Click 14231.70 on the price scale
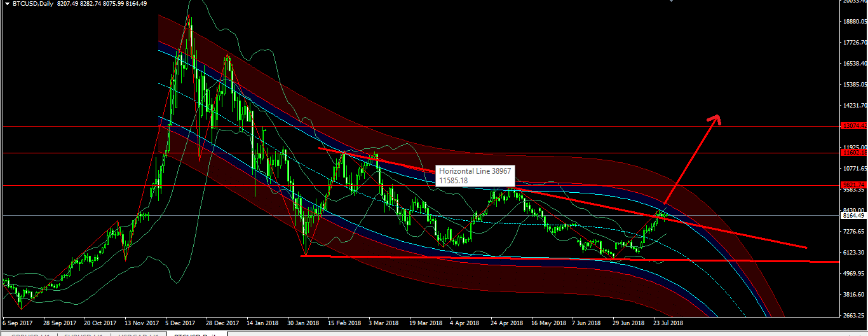 pyautogui.click(x=855, y=106)
